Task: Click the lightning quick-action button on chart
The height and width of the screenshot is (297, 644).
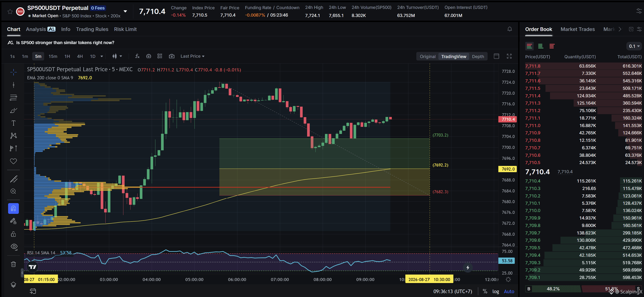Action: coord(468,267)
